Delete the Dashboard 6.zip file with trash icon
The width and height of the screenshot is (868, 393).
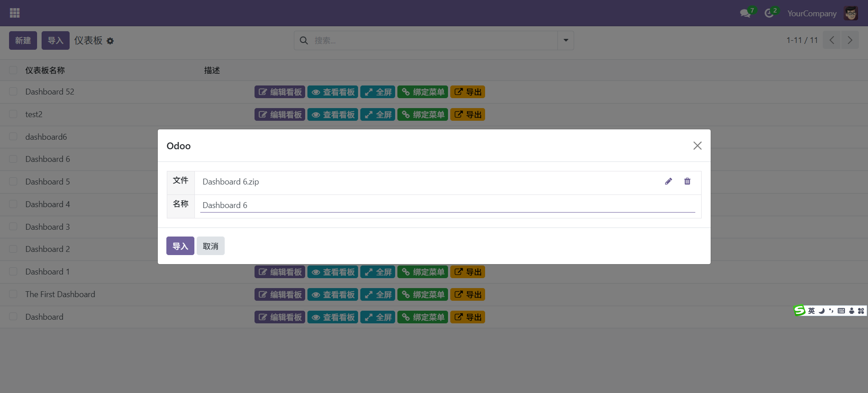tap(687, 181)
